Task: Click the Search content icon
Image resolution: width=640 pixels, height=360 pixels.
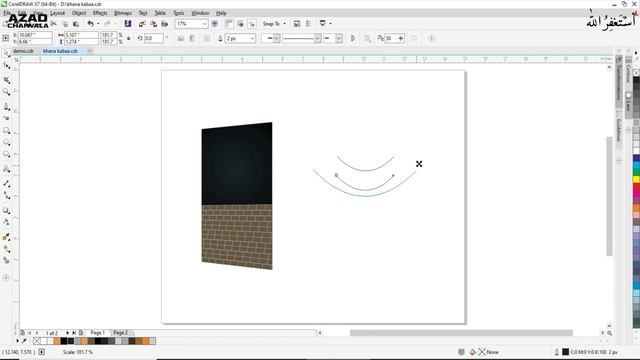Action: pyautogui.click(x=128, y=24)
